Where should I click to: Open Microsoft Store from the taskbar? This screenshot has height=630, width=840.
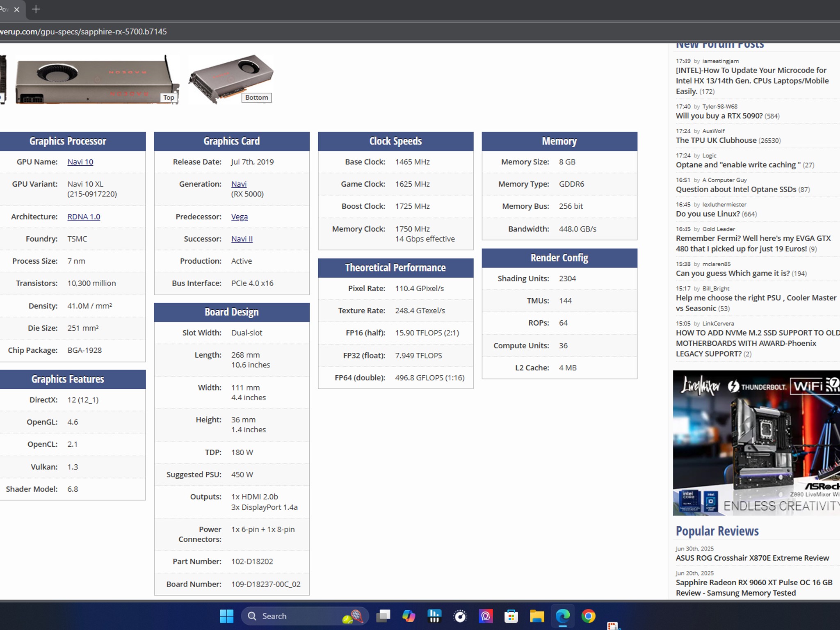(x=511, y=616)
